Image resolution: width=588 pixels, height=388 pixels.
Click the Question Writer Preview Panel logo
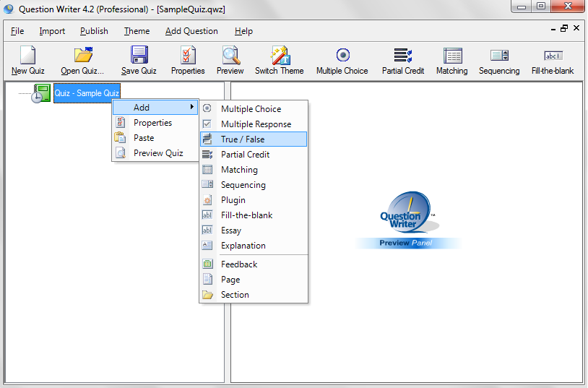click(x=407, y=220)
